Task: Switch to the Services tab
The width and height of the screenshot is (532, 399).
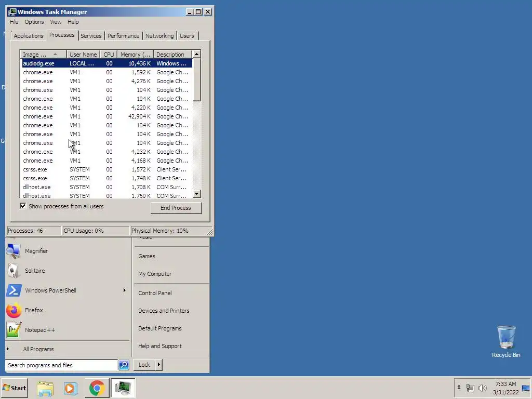Action: 91,36
